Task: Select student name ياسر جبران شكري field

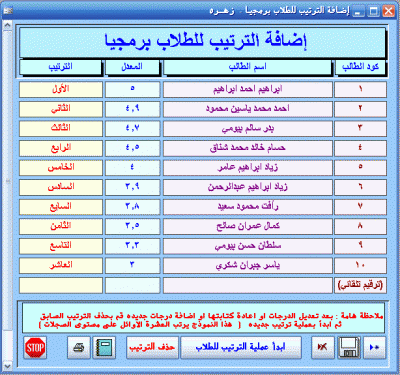Action: pyautogui.click(x=248, y=266)
